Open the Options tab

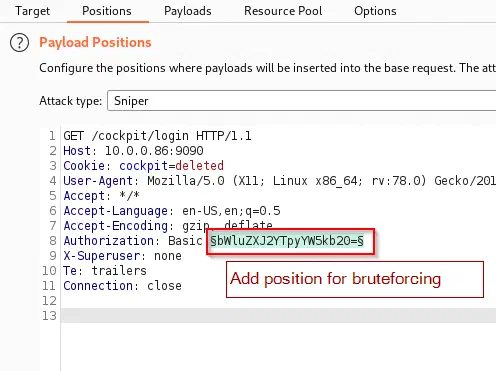[x=375, y=11]
